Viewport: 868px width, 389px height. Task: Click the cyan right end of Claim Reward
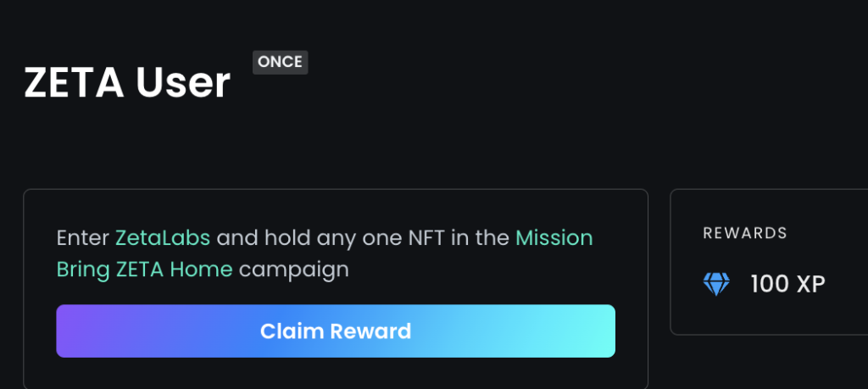[x=598, y=331]
